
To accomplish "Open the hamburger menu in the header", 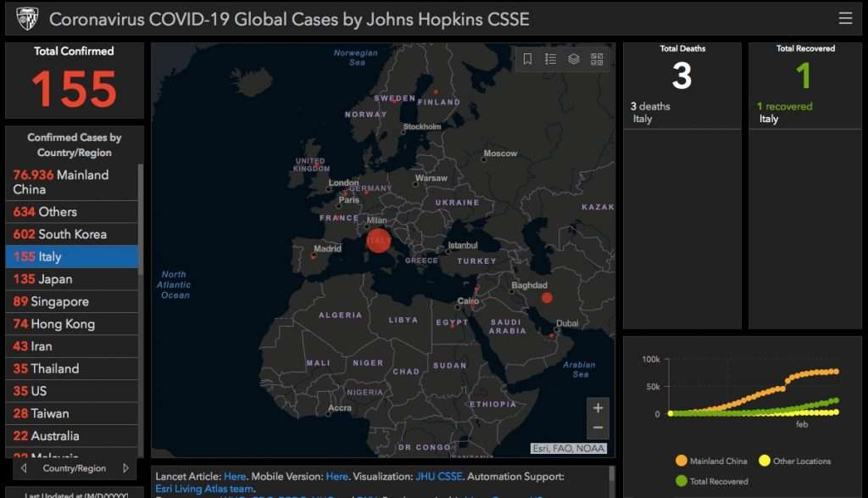I will point(845,19).
